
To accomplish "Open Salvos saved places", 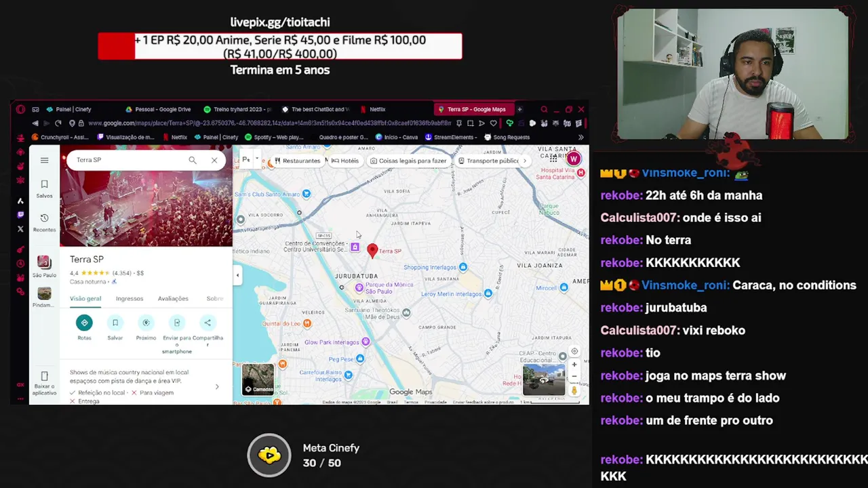I will pos(44,188).
